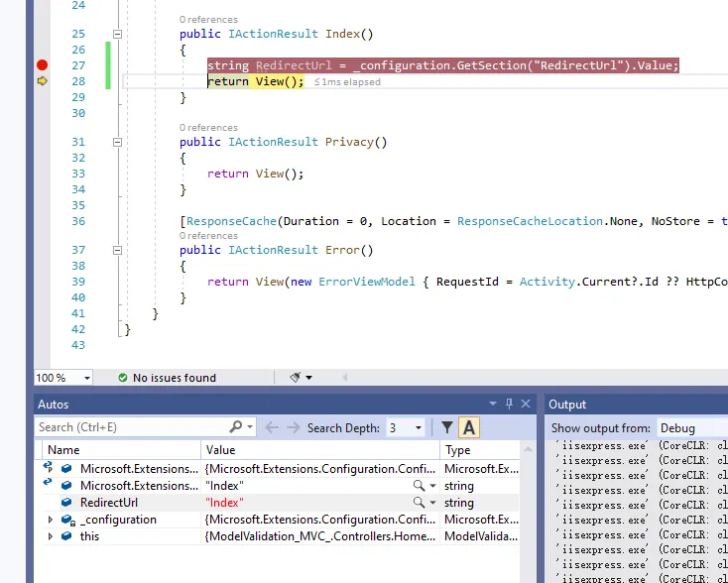
Task: Open visualizer dropdown arrow on RedirectUrl row
Action: [x=432, y=503]
